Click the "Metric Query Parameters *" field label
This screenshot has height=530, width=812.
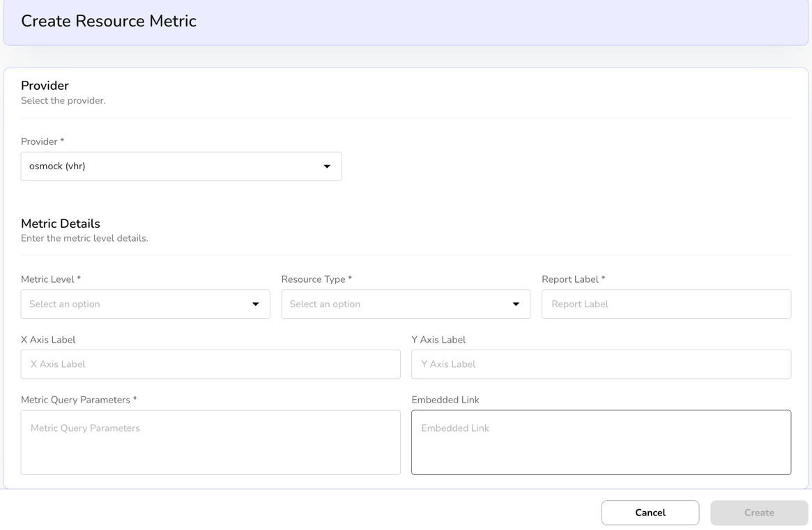[79, 400]
